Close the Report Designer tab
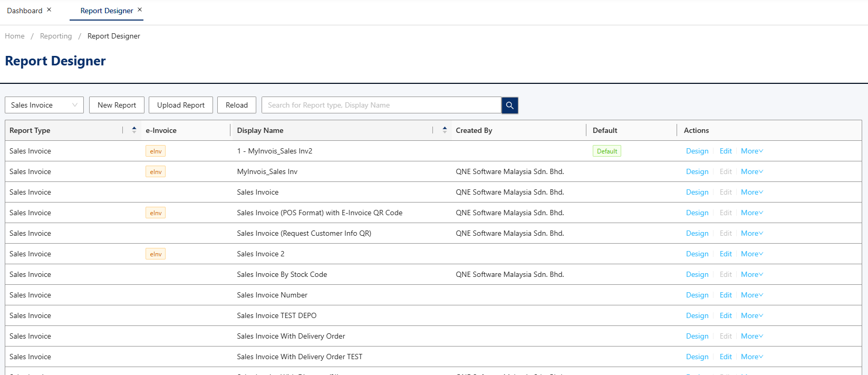 (140, 9)
